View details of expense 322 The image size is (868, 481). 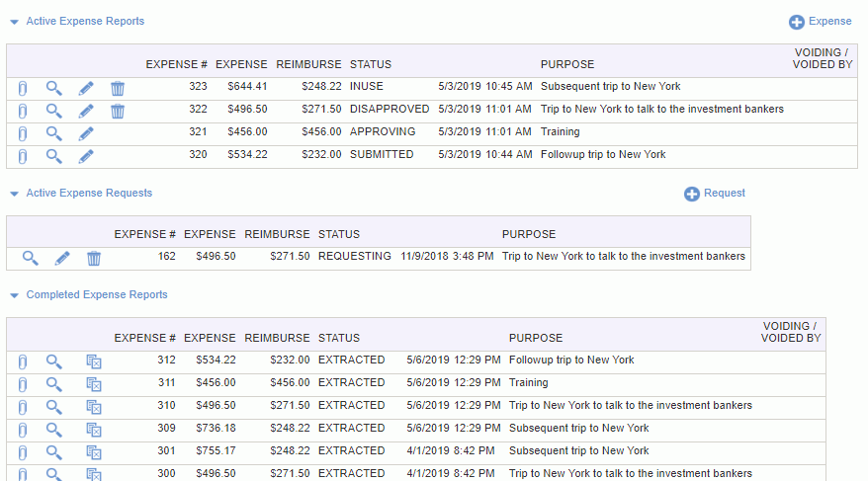[53, 112]
